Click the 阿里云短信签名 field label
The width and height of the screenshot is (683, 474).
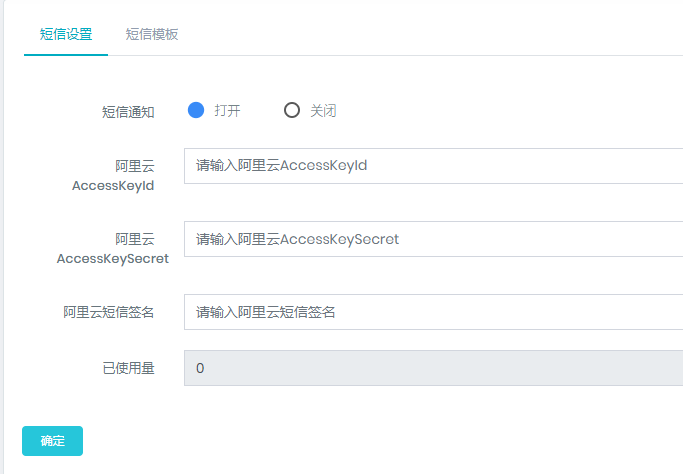point(109,313)
